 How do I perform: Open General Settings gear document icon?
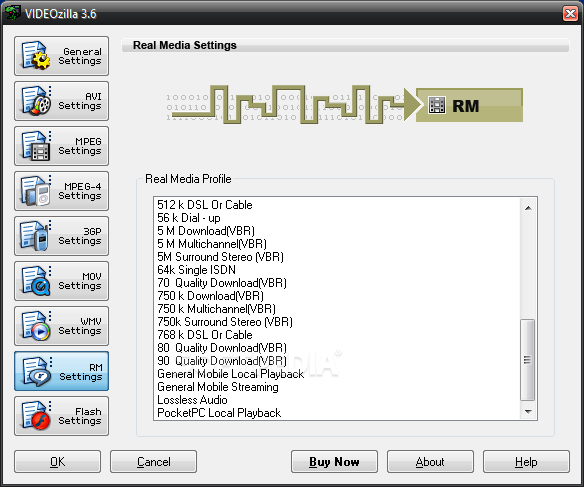point(36,56)
